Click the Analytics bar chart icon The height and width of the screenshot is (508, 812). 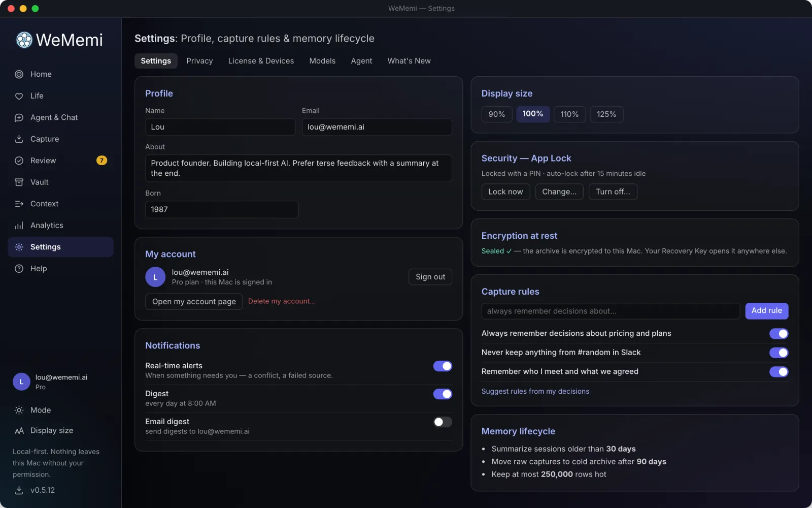(x=19, y=226)
